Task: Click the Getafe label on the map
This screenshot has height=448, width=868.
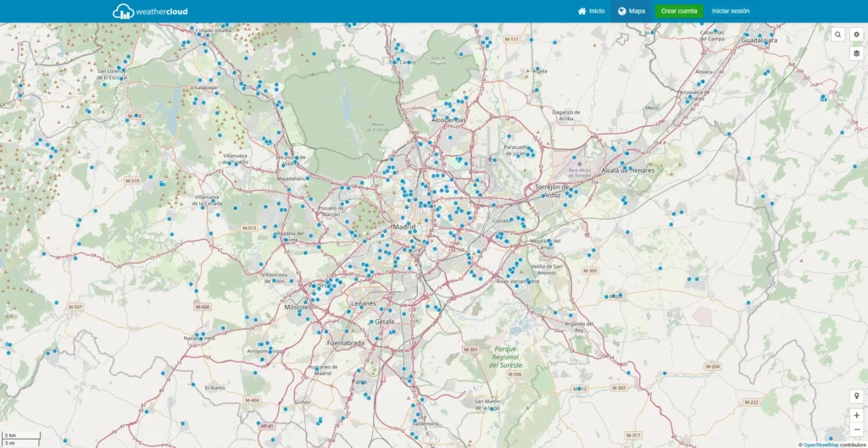Action: click(x=385, y=322)
